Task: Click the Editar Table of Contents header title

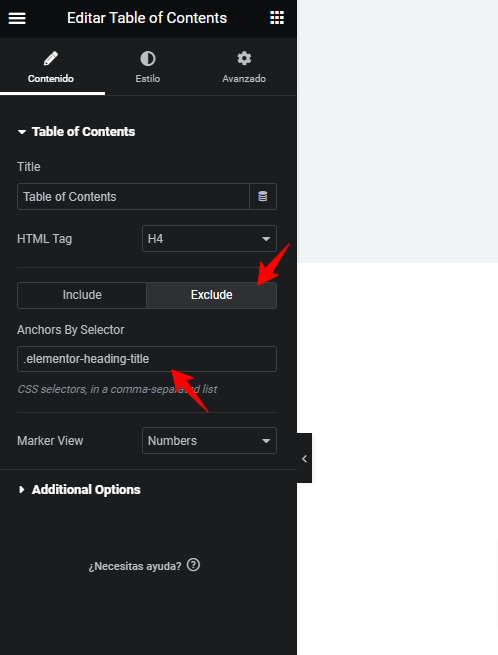Action: [x=147, y=18]
